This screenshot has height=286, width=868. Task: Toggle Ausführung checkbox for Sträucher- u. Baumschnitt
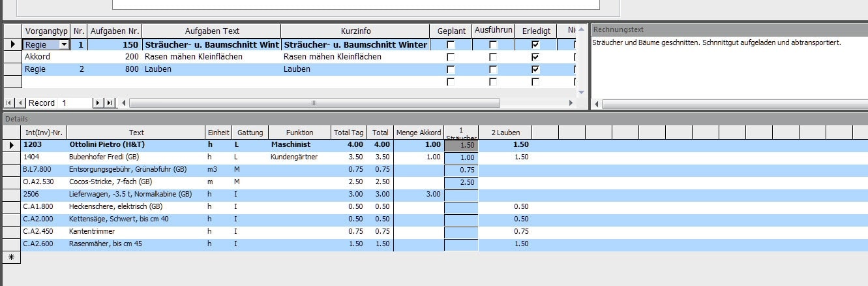coord(493,45)
